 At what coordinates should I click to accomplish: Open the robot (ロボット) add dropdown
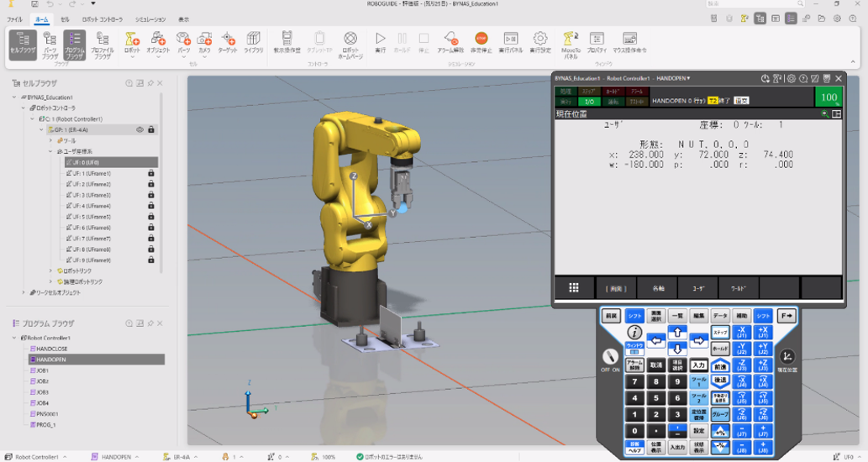(132, 42)
